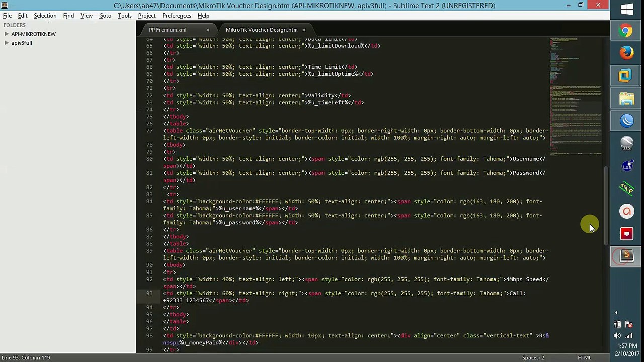The height and width of the screenshot is (362, 644).
Task: Click the Line 93, Column 119 status text
Action: pyautogui.click(x=26, y=357)
